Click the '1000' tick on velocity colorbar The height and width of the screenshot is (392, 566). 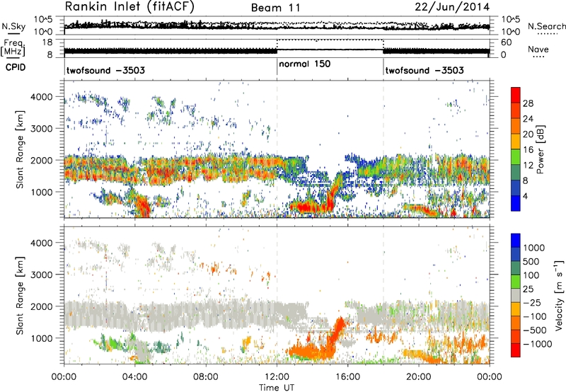click(x=534, y=248)
